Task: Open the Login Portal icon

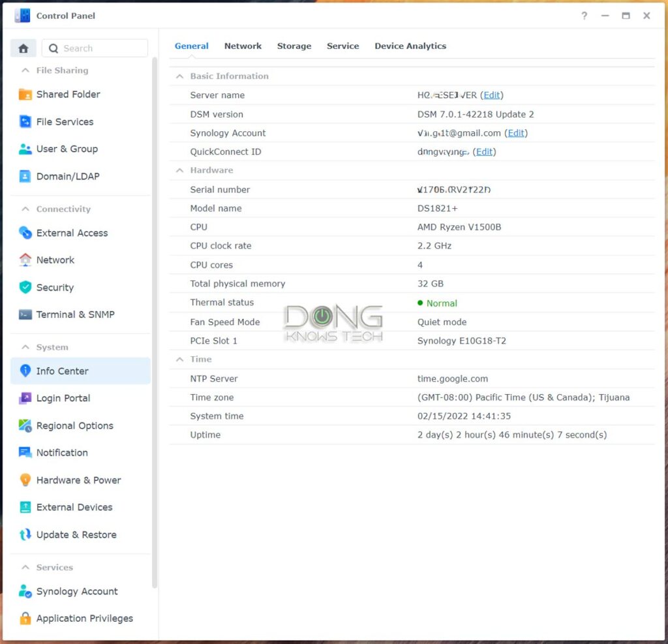Action: pyautogui.click(x=25, y=398)
